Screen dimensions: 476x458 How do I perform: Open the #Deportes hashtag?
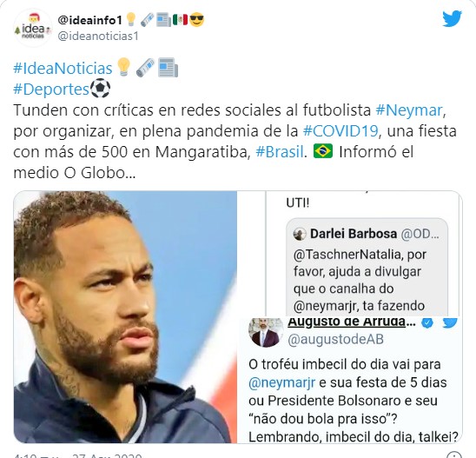[x=51, y=90]
